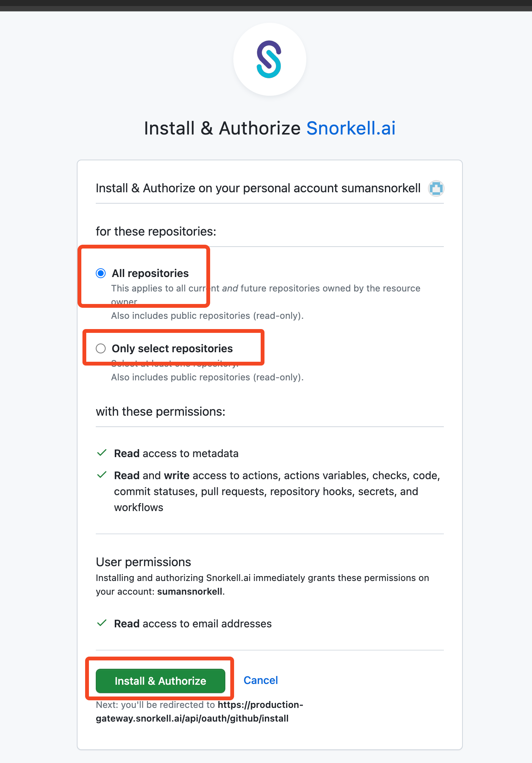Click the checkmark beside metadata read access
The width and height of the screenshot is (532, 763).
102,453
